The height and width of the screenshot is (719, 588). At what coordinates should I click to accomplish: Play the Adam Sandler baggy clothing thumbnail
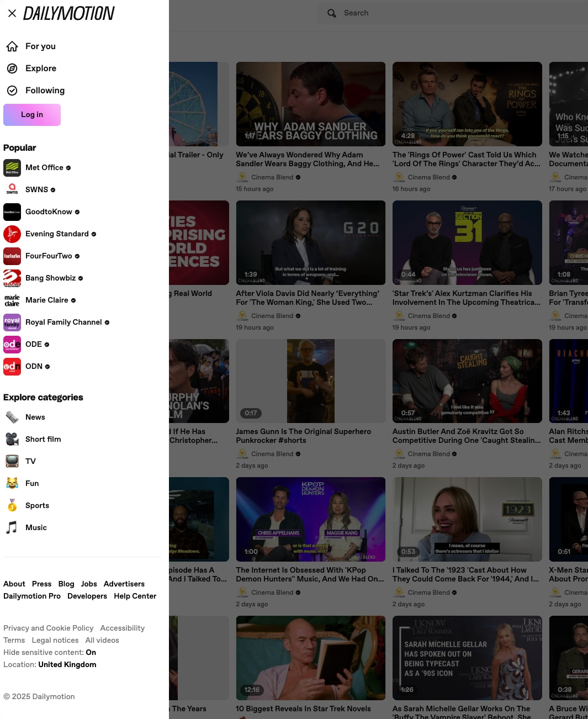[311, 104]
